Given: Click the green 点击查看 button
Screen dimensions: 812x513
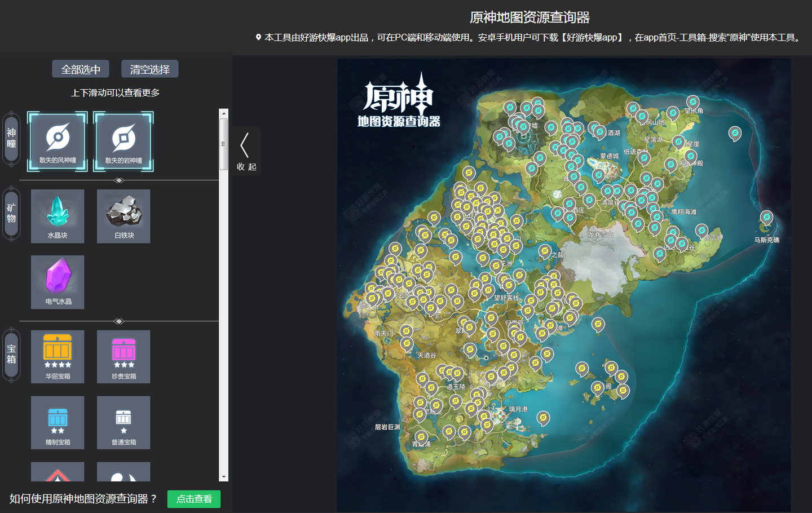Looking at the screenshot, I should click(194, 499).
